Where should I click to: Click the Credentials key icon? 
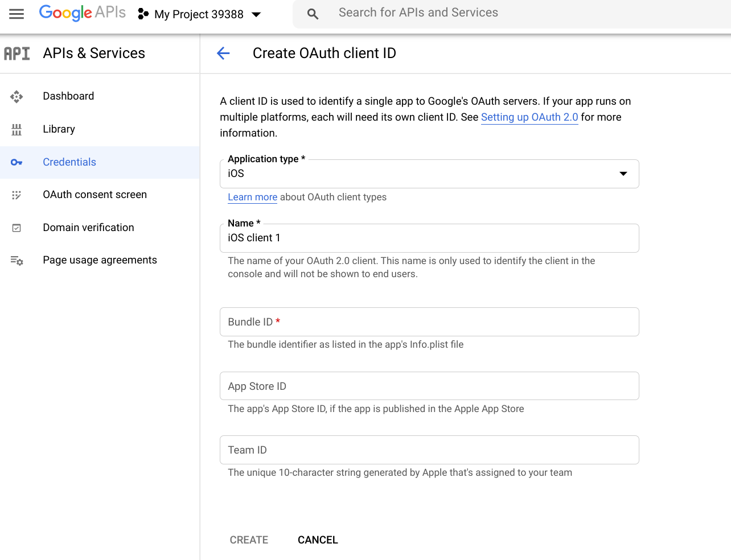(x=17, y=163)
